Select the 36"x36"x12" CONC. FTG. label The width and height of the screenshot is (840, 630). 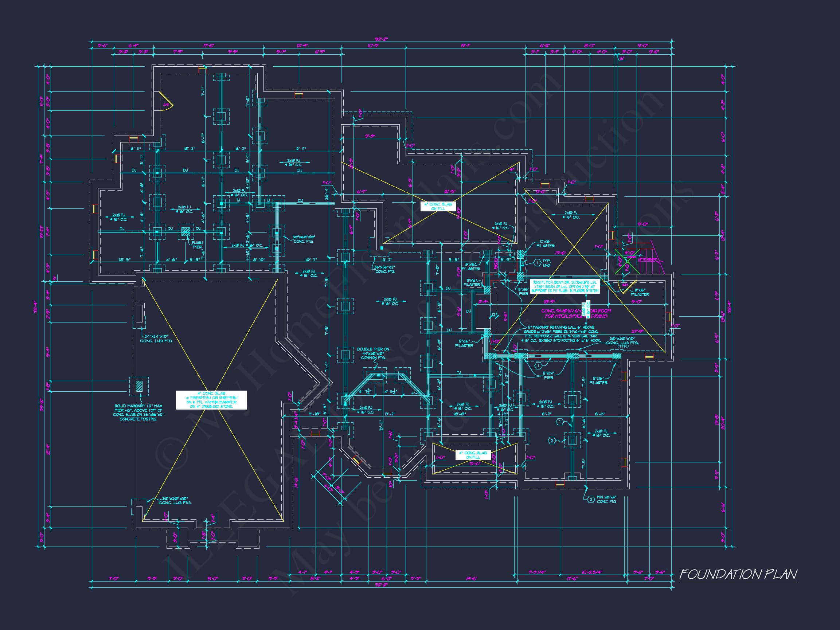point(385,269)
